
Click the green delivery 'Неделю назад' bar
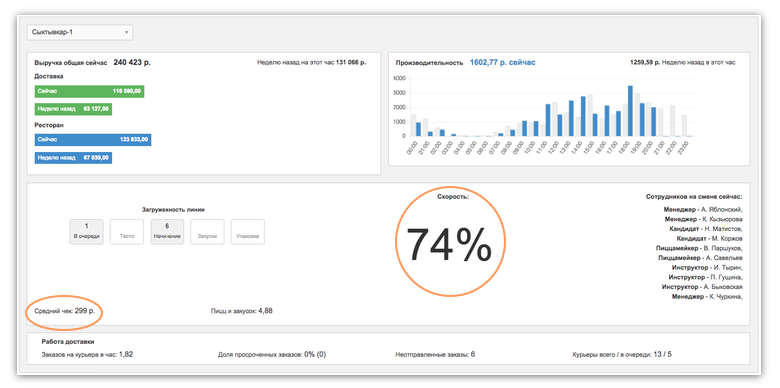click(x=73, y=109)
